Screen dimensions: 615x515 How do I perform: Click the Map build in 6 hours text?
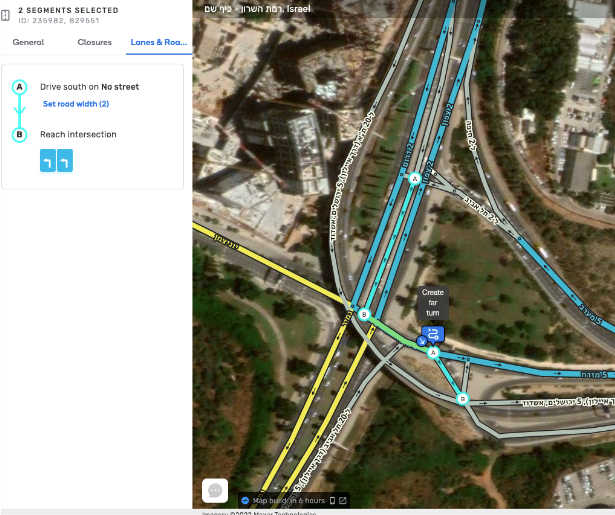pyautogui.click(x=289, y=500)
